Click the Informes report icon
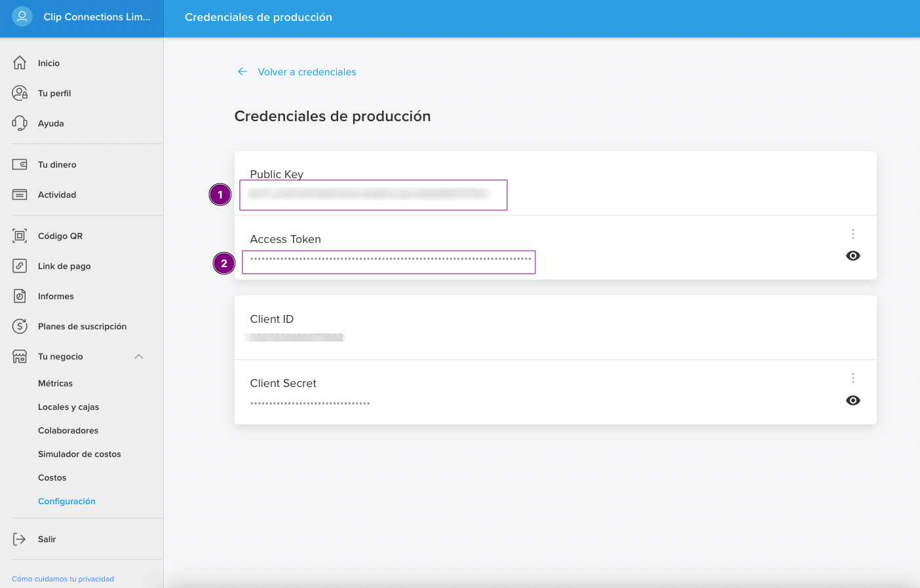The image size is (920, 588). [x=20, y=296]
